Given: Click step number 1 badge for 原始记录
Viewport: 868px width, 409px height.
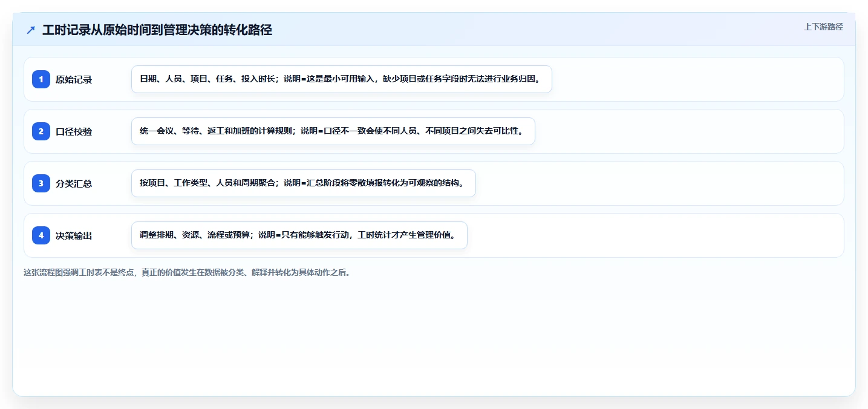Looking at the screenshot, I should 41,79.
